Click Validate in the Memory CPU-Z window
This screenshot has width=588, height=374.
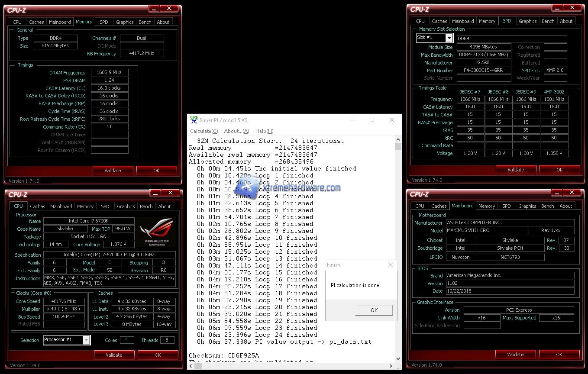coord(113,171)
